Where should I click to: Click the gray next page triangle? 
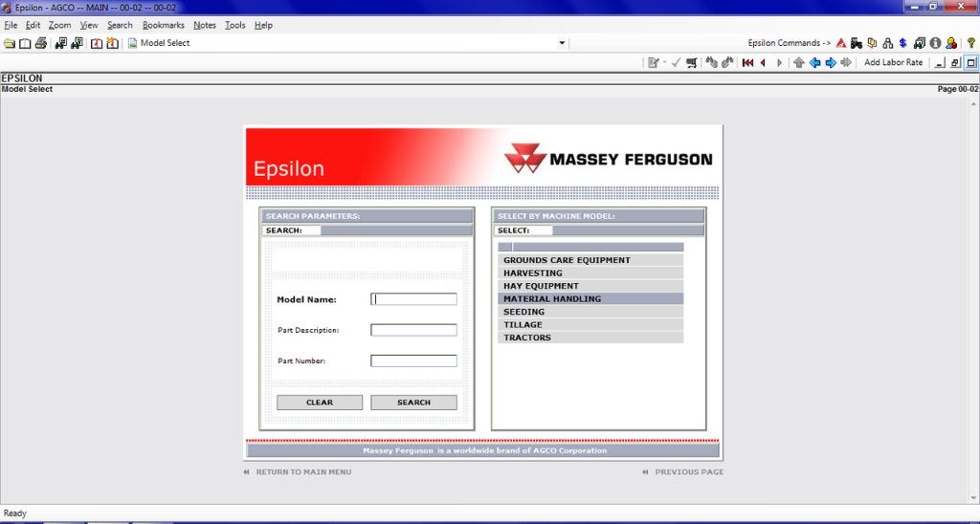tap(779, 62)
